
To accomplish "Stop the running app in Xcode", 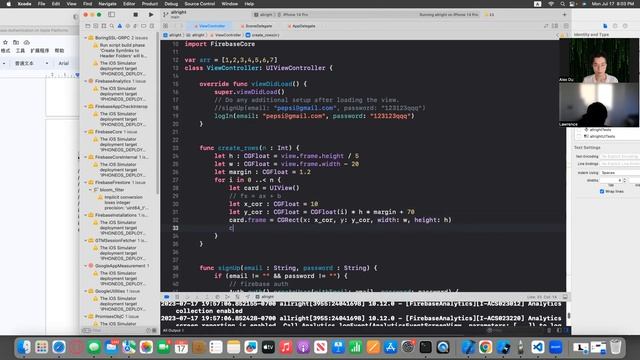I will (x=136, y=14).
